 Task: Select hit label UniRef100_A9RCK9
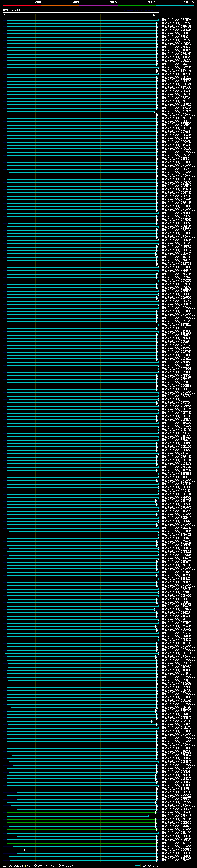176,497
